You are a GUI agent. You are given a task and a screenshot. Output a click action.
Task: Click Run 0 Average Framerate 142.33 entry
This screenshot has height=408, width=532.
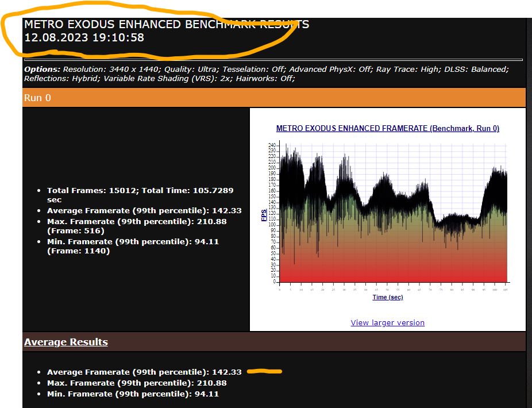[x=144, y=210]
